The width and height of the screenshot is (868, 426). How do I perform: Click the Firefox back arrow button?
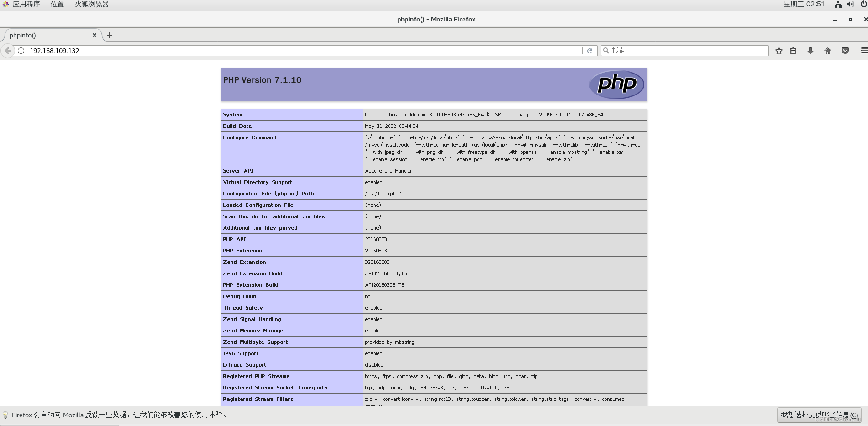pos(8,51)
